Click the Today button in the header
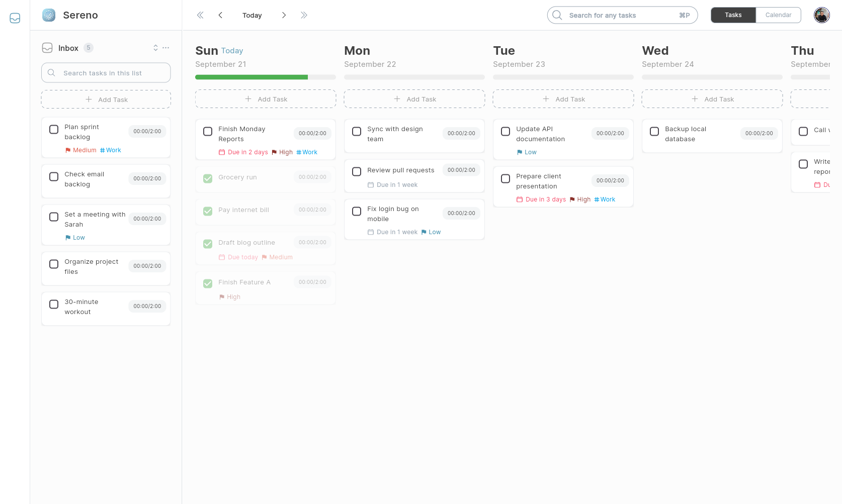842x504 pixels. [251, 15]
